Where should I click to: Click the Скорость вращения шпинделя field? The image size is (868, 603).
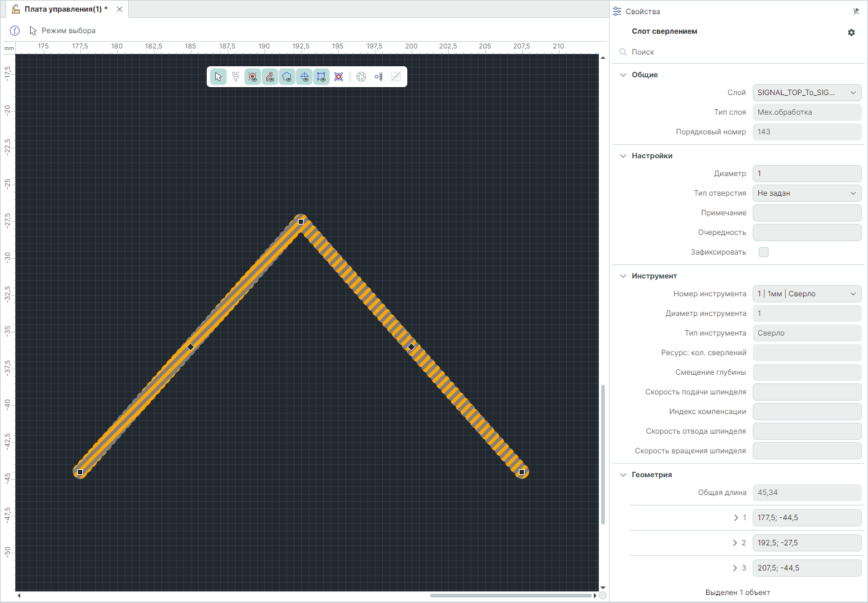(807, 451)
